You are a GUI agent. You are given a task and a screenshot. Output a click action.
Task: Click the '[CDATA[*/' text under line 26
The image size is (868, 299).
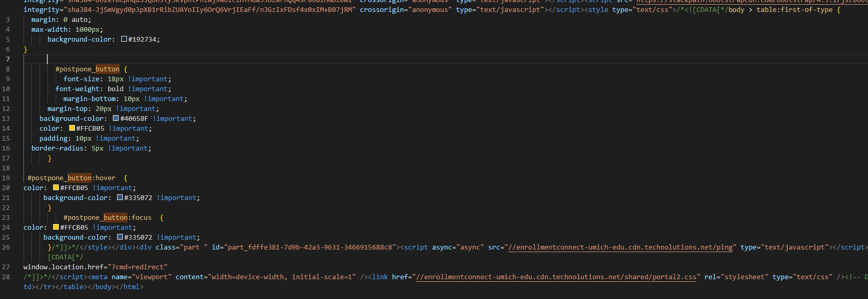[66, 257]
